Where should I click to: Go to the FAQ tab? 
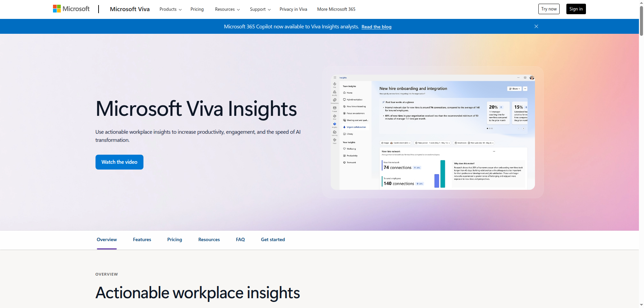tap(240, 240)
